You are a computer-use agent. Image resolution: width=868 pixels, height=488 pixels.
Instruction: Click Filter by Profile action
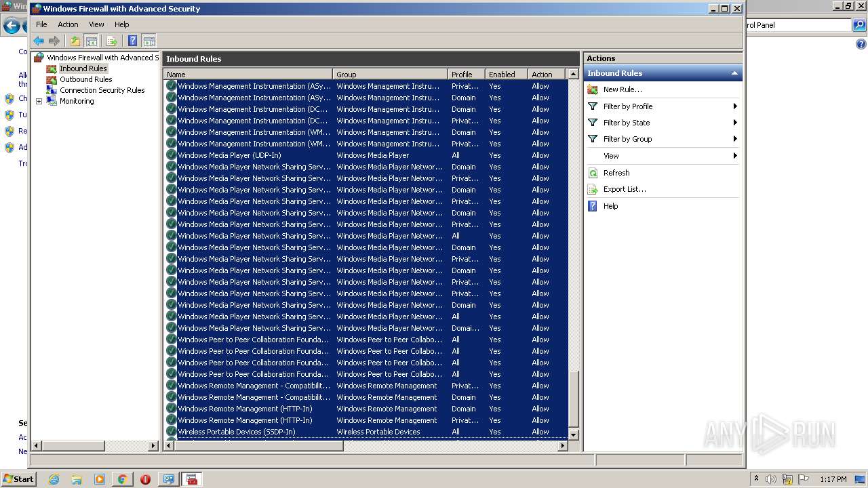pos(628,106)
